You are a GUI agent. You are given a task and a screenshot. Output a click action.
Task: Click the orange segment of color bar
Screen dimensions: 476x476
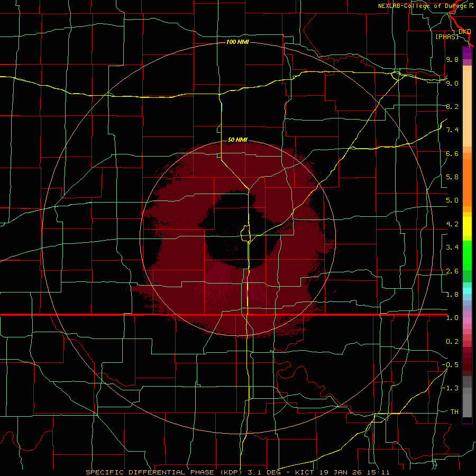467,182
